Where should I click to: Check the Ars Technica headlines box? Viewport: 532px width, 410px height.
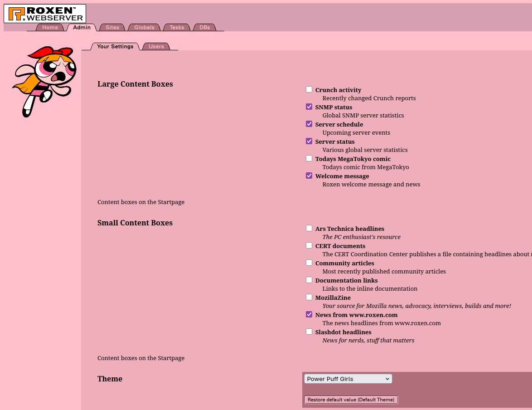[309, 228]
